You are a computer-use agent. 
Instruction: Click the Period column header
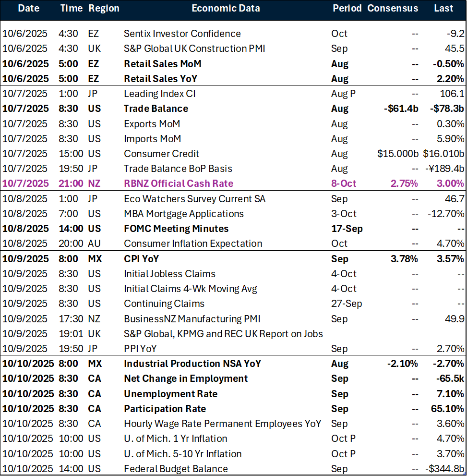pyautogui.click(x=347, y=8)
